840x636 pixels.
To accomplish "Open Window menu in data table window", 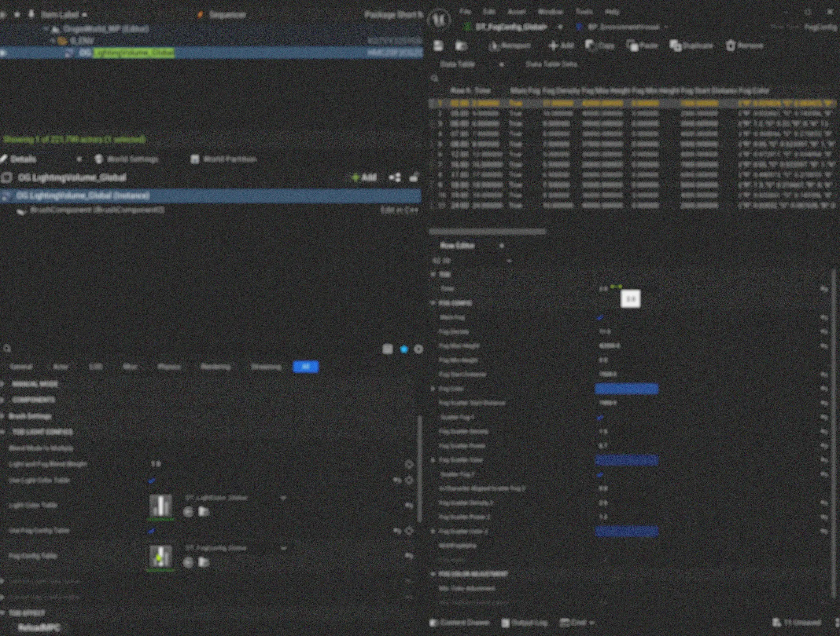I will point(550,12).
